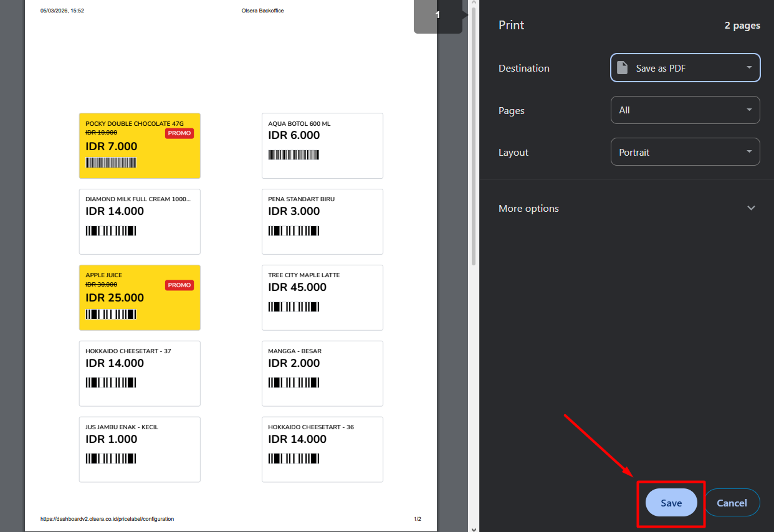Click the IDR 1.000 price

pyautogui.click(x=112, y=439)
